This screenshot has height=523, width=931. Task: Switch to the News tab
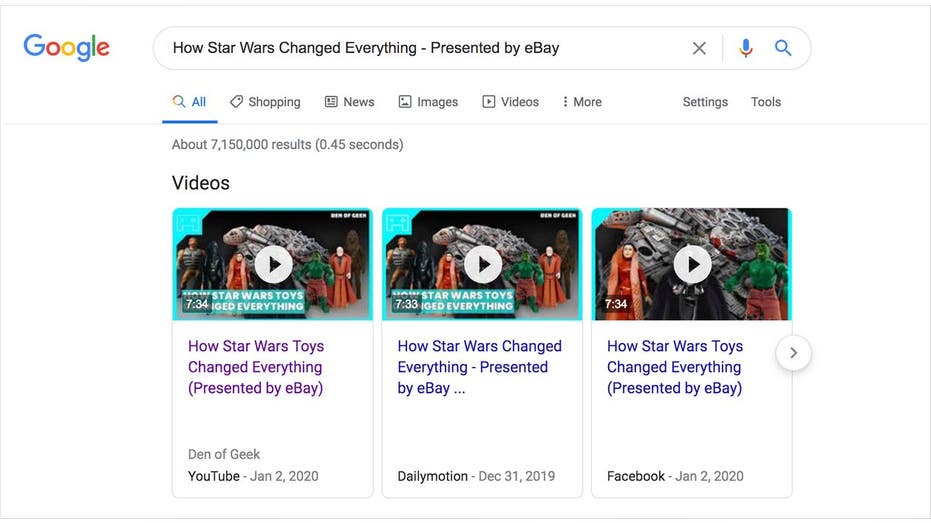point(350,102)
